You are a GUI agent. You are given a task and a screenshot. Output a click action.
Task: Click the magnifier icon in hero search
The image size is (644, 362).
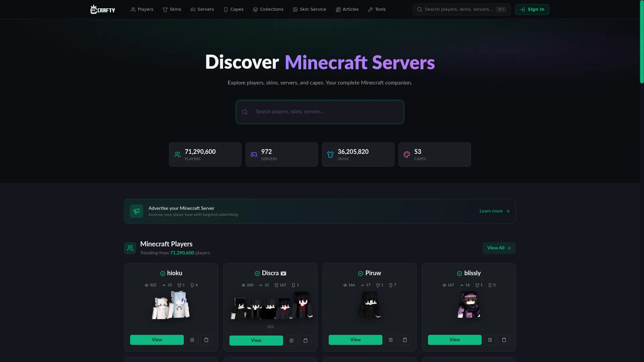click(x=245, y=112)
